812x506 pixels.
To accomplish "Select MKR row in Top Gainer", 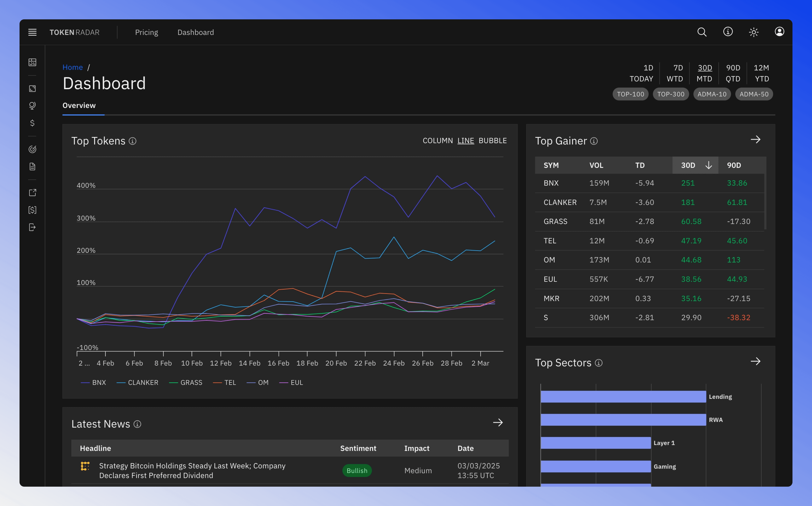I will 649,298.
